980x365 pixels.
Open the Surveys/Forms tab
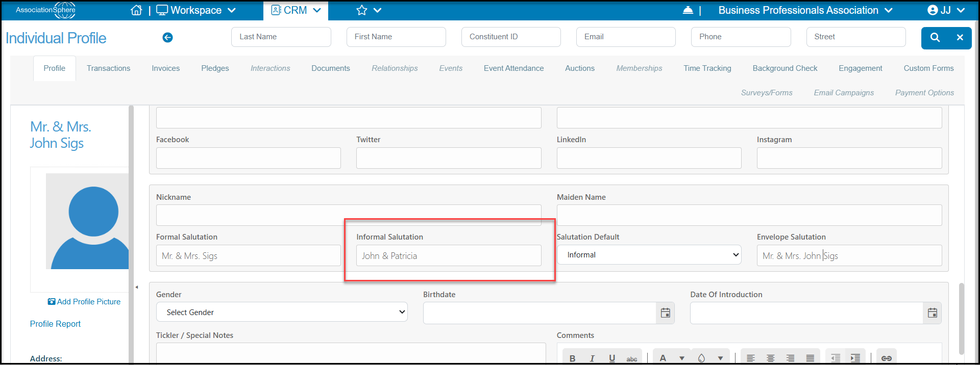[x=767, y=93]
